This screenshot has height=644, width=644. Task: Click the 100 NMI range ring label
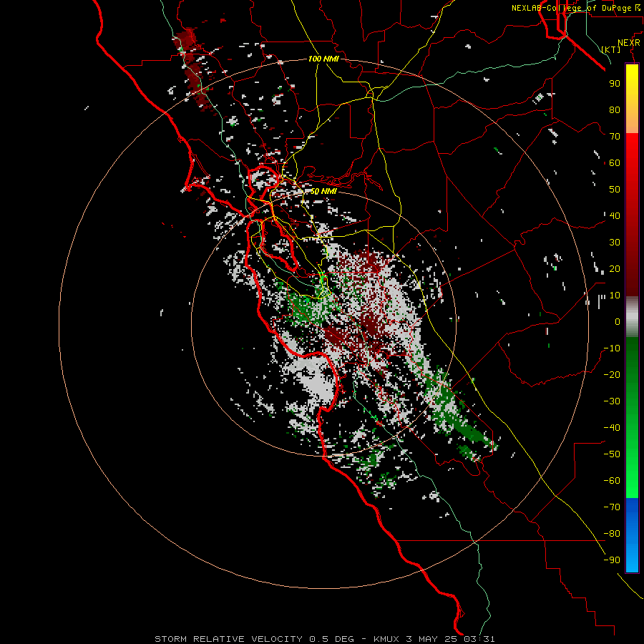coord(323,59)
